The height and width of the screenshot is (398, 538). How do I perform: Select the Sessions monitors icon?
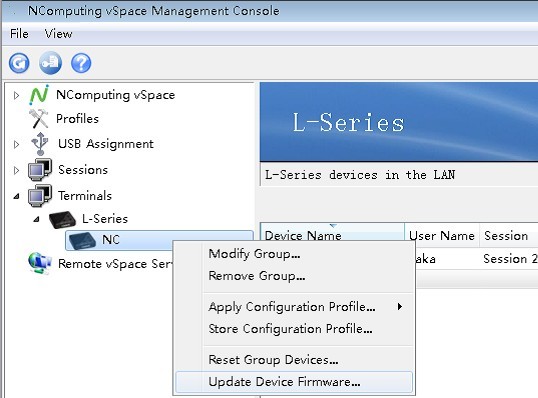[40, 169]
